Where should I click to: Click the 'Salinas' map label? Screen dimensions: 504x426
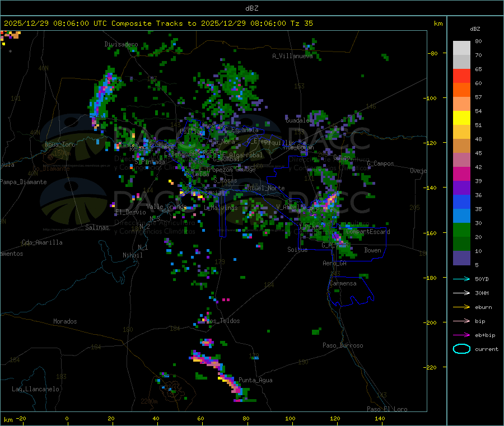click(x=97, y=227)
